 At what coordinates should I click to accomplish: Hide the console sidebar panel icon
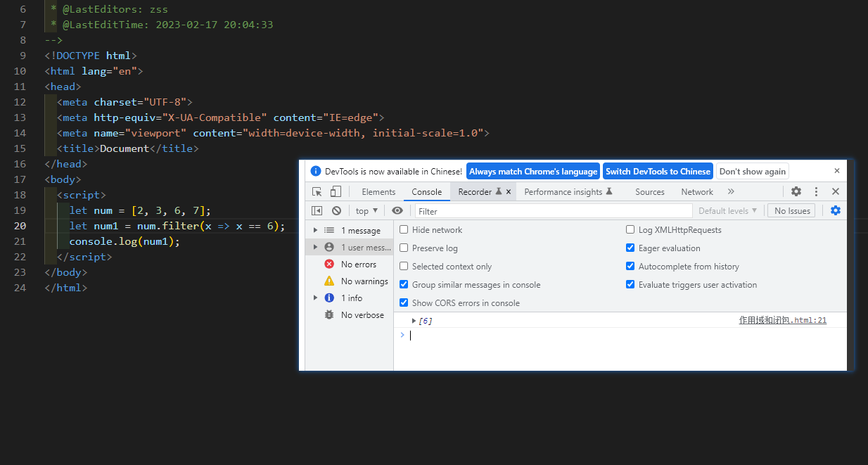coord(317,210)
